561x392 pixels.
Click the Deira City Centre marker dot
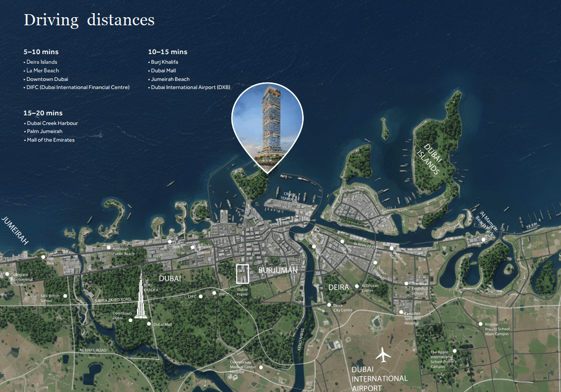click(329, 305)
